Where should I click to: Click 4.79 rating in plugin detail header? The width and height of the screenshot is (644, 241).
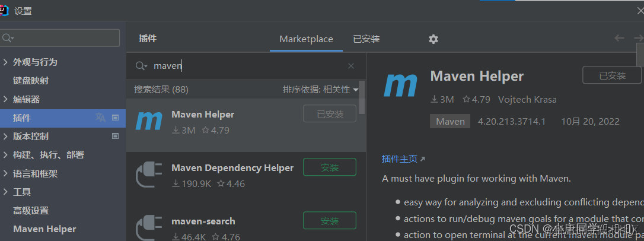[476, 100]
